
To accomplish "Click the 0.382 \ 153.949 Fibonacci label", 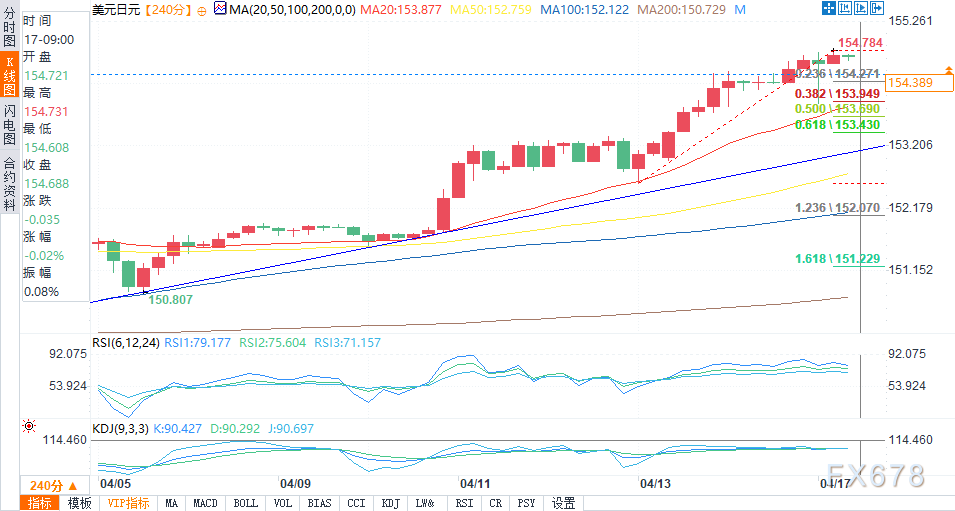I will pyautogui.click(x=837, y=94).
